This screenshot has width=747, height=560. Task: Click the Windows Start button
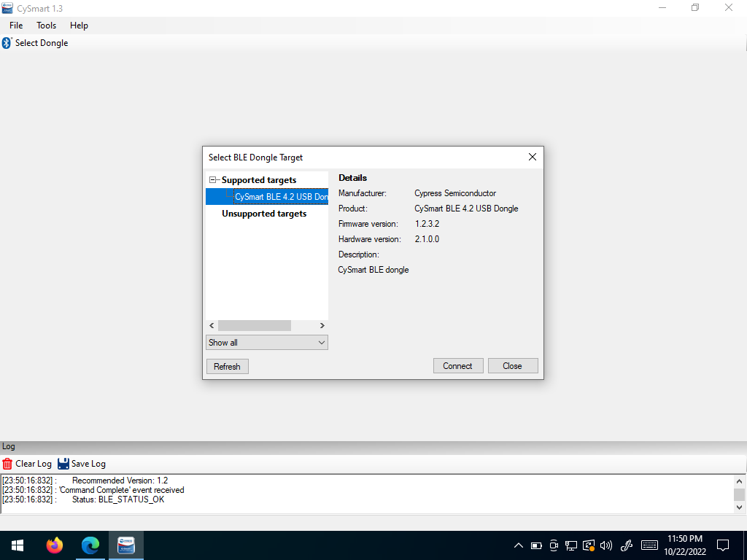18,545
